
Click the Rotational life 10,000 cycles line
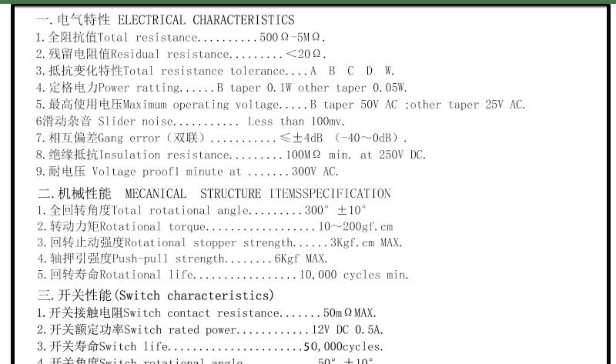click(223, 275)
